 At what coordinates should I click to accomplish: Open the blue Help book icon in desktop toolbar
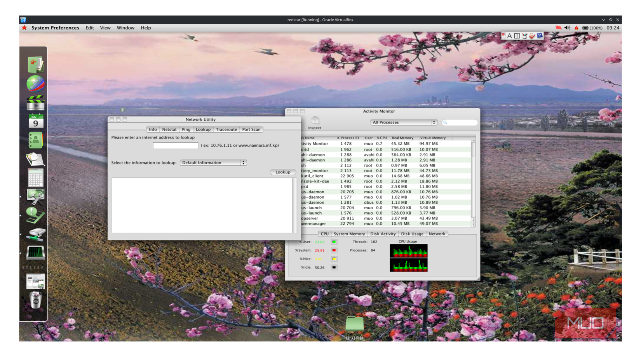click(x=540, y=36)
